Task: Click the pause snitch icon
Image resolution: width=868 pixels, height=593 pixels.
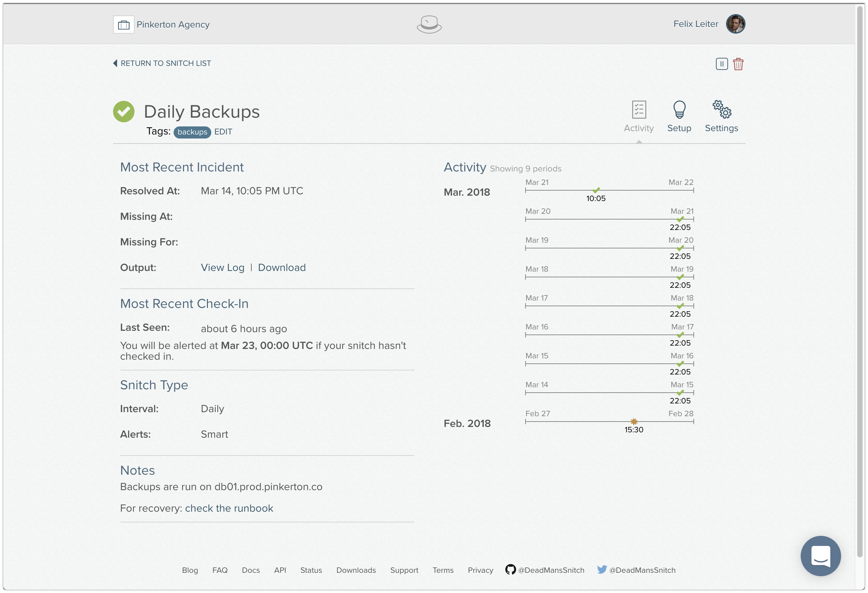Action: pos(722,64)
